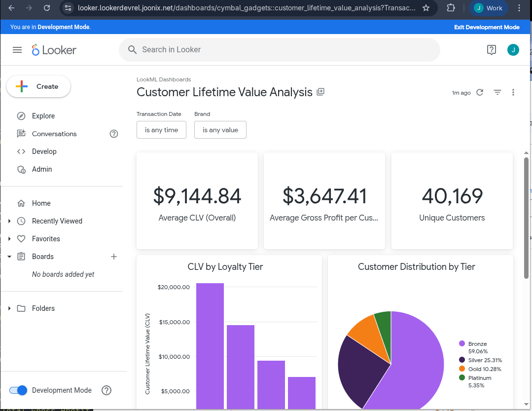Toggle Bronze series in pie chart legend

click(477, 344)
